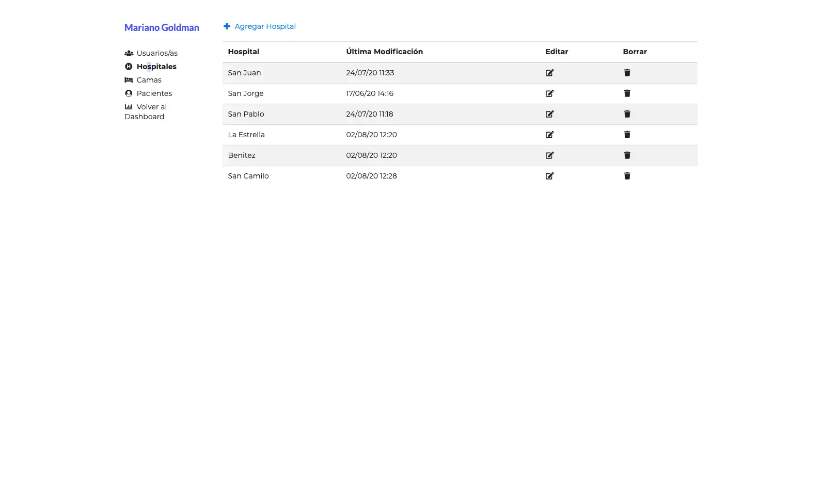
Task: Delete the San Camilo hospital
Action: [627, 176]
